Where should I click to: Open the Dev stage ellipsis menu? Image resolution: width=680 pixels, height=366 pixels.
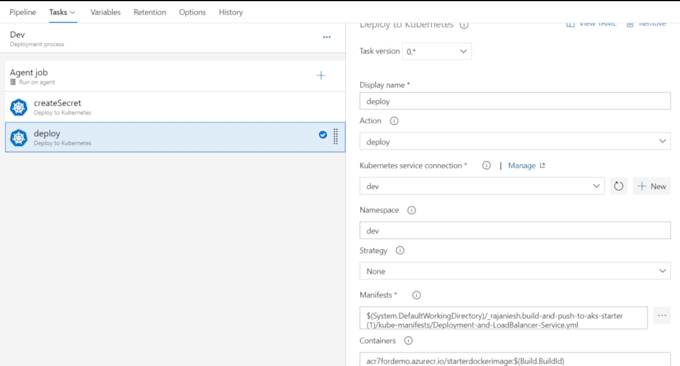(x=327, y=37)
